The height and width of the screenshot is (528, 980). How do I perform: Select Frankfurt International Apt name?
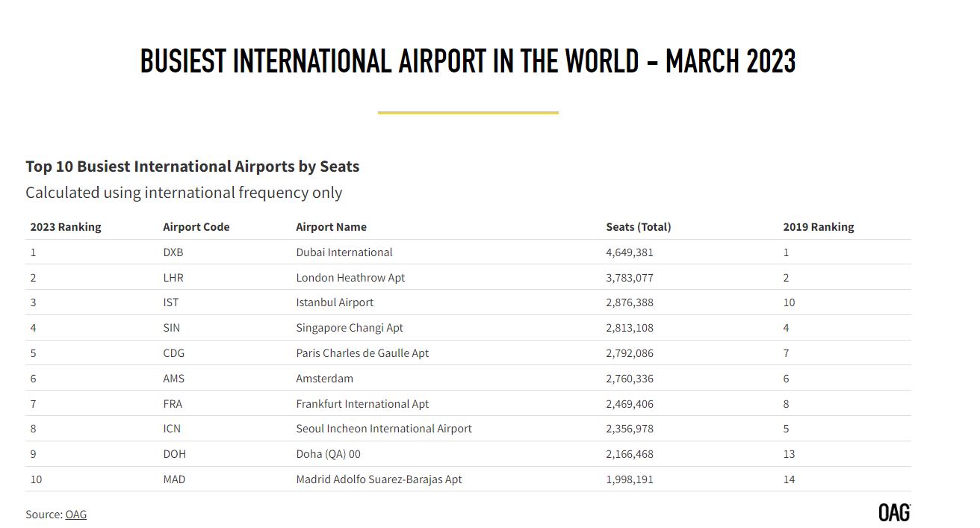point(362,404)
